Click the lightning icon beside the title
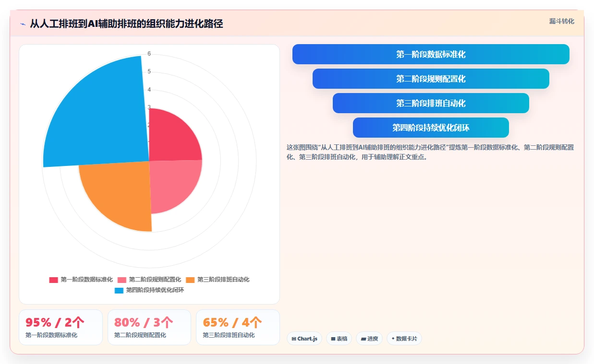Viewport: 594px width, 364px height. pyautogui.click(x=23, y=24)
